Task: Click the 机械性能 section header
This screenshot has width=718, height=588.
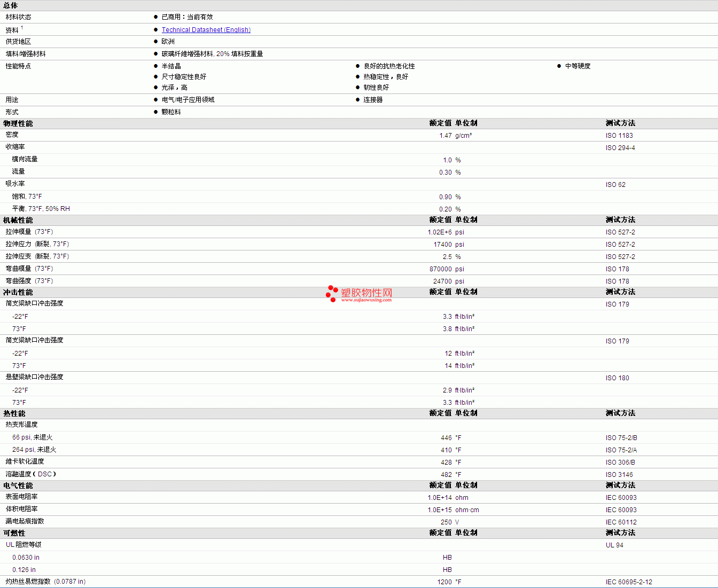Action: [x=18, y=220]
